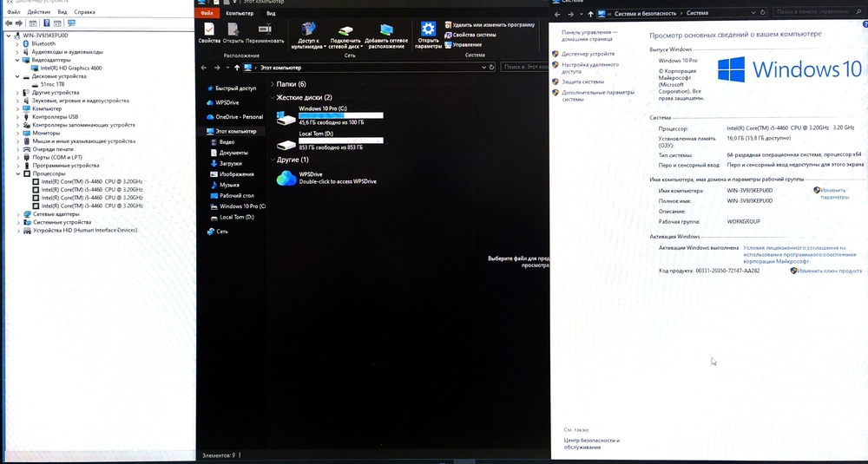Collapse the Жесткие диски (2) group
This screenshot has height=464, width=868.
tap(272, 97)
